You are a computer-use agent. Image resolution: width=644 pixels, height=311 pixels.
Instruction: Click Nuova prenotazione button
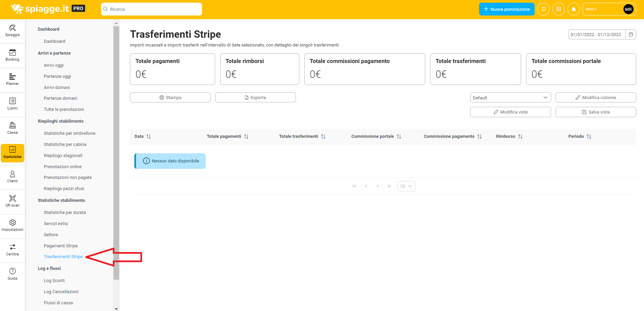[x=507, y=9]
